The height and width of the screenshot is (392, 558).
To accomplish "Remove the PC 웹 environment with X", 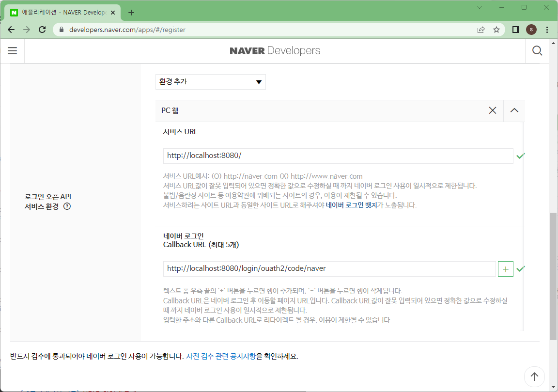I will (493, 110).
